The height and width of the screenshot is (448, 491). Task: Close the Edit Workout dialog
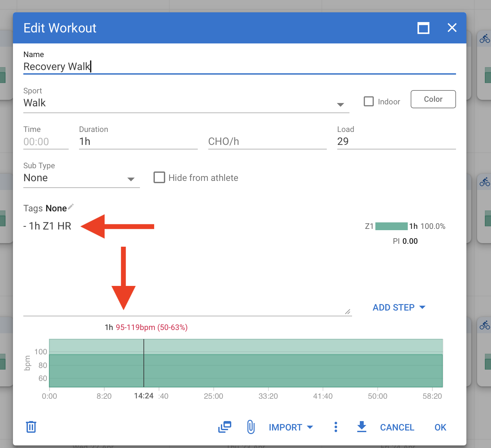tap(452, 28)
